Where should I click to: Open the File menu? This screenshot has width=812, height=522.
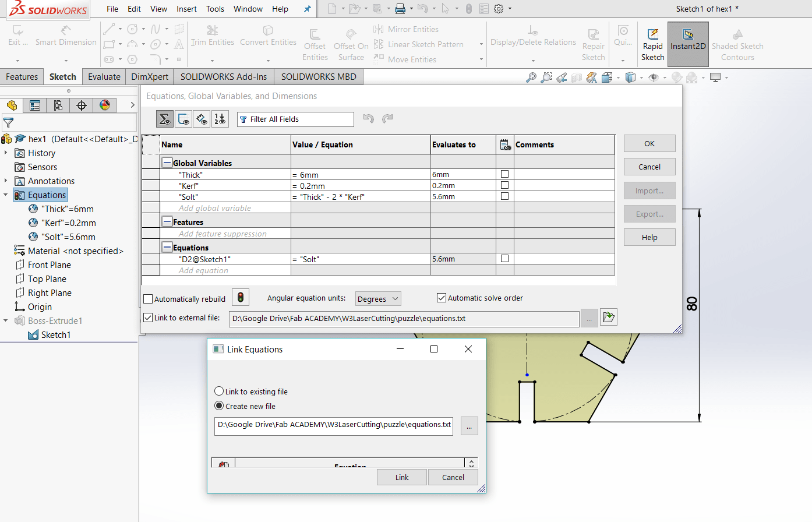point(112,9)
